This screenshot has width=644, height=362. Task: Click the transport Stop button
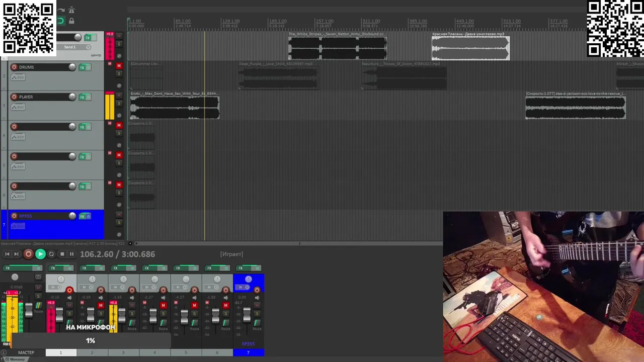click(62, 254)
